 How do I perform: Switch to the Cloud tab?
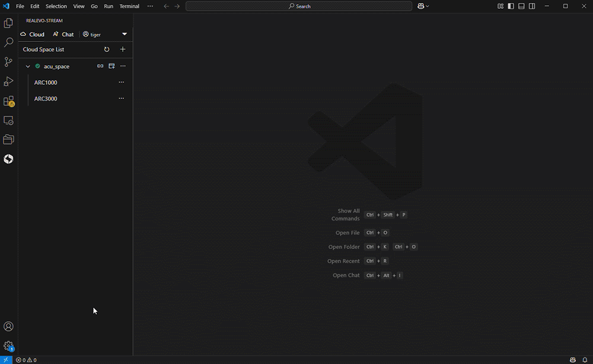[x=33, y=34]
